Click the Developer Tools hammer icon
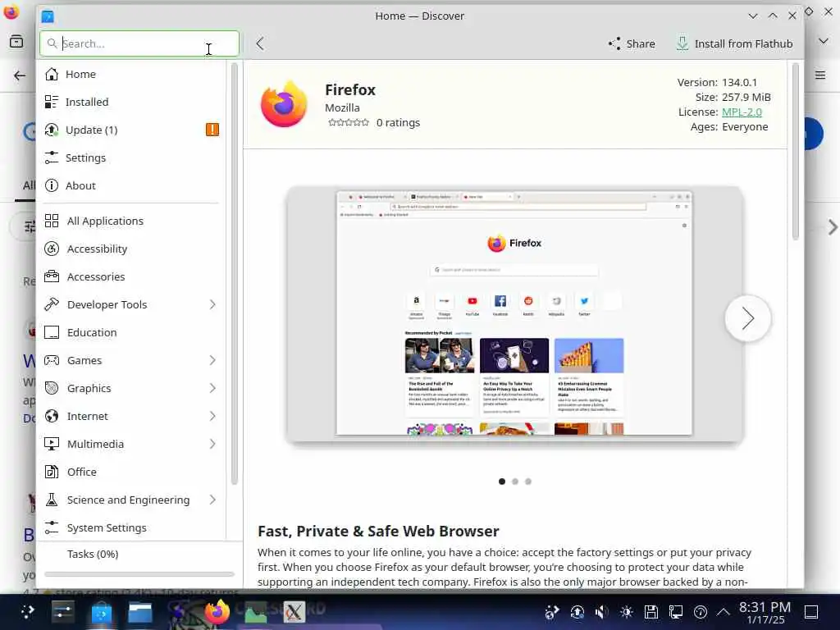Screen dimensions: 840x630 tap(52, 304)
